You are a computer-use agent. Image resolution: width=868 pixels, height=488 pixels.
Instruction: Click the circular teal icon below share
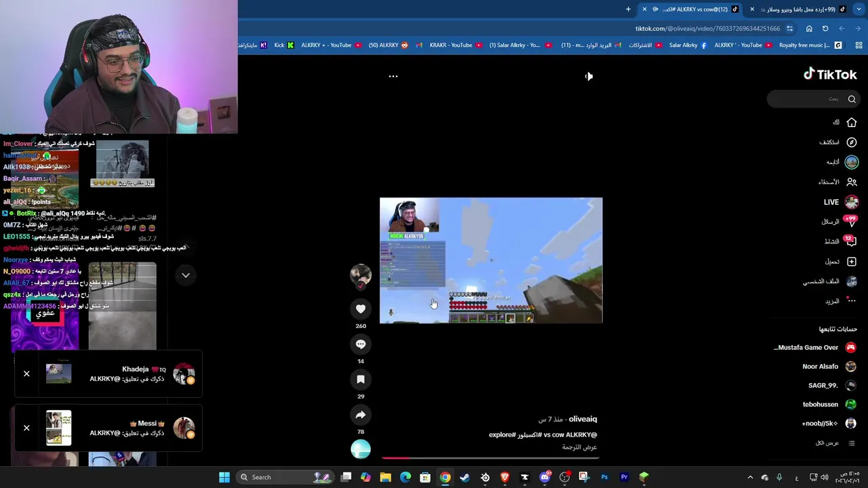tap(361, 449)
